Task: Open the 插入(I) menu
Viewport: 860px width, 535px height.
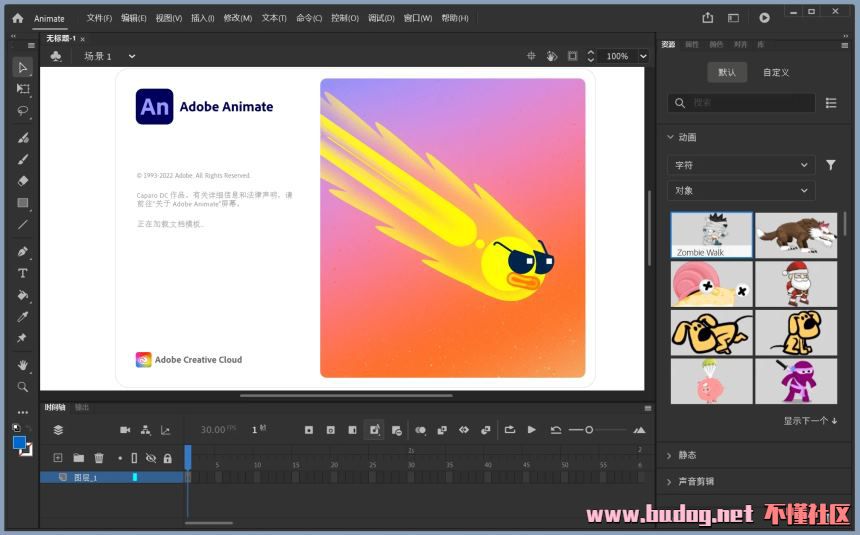Action: click(x=202, y=18)
